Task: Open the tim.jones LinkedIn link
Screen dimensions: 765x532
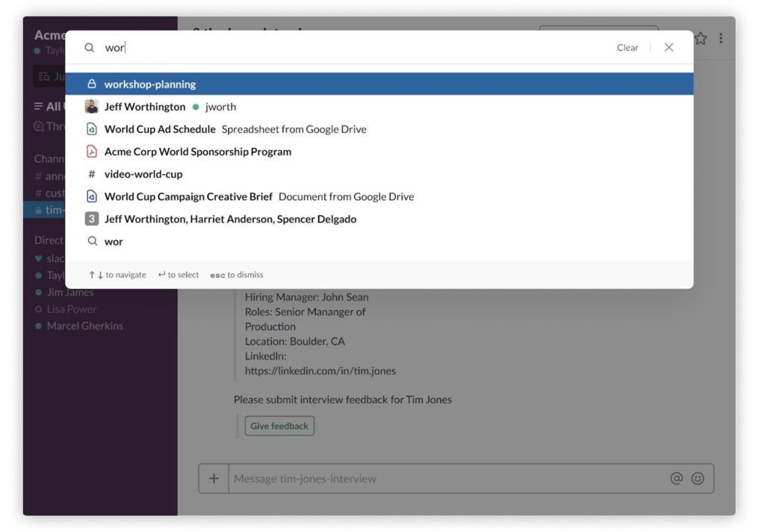Action: tap(320, 371)
